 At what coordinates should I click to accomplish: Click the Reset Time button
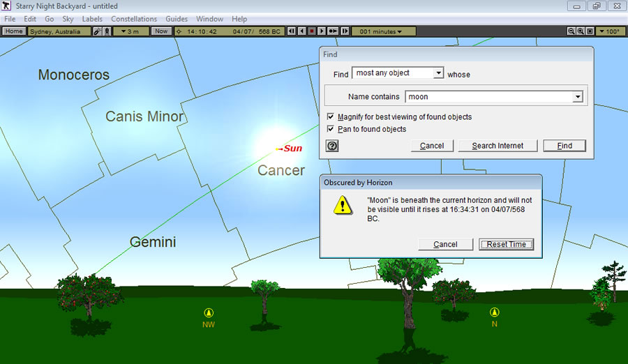coord(507,244)
